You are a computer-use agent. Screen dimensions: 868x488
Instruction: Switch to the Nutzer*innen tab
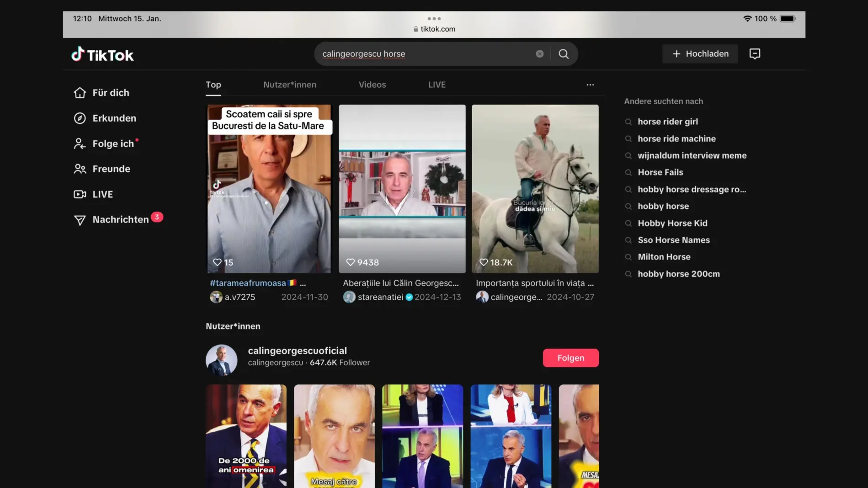(x=290, y=85)
